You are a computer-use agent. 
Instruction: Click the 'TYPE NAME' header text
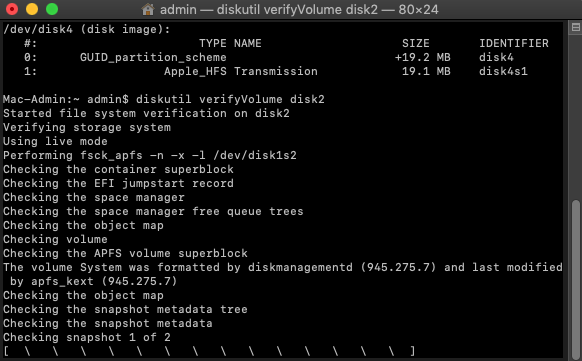tap(230, 43)
